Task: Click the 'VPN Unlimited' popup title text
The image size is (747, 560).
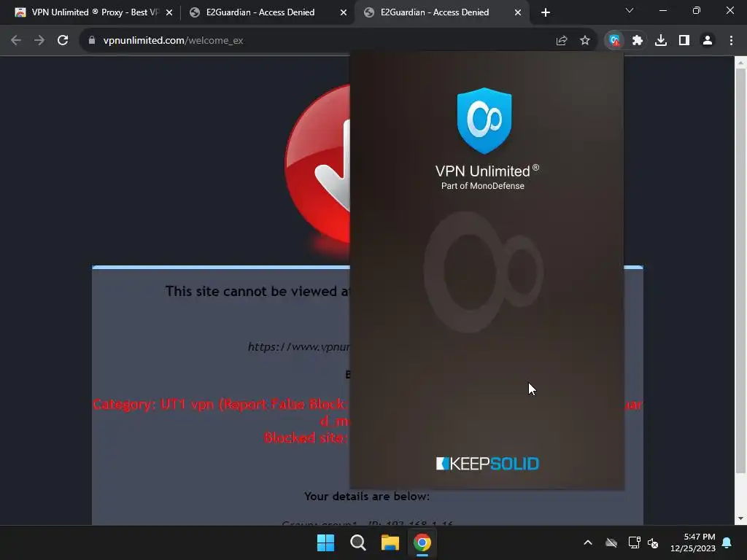Action: click(487, 171)
